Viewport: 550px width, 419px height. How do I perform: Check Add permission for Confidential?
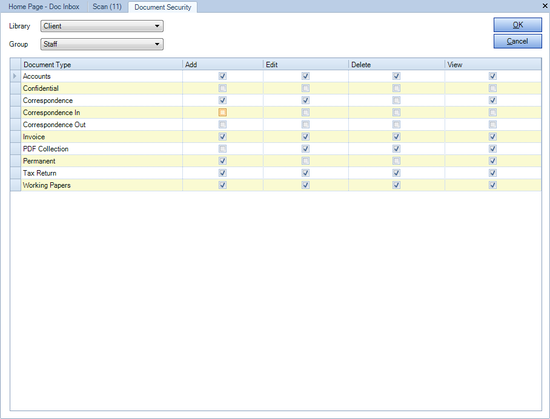[x=222, y=88]
